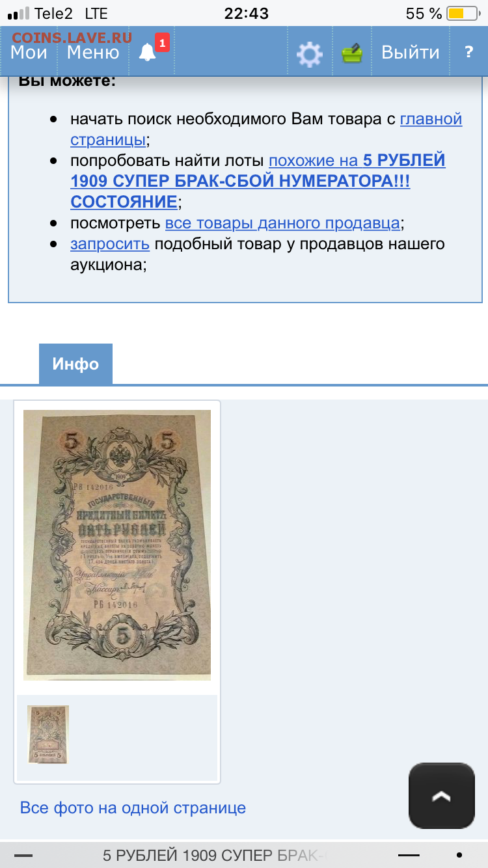Viewport: 488px width, 868px height.
Task: Click the запросить link
Action: click(110, 244)
